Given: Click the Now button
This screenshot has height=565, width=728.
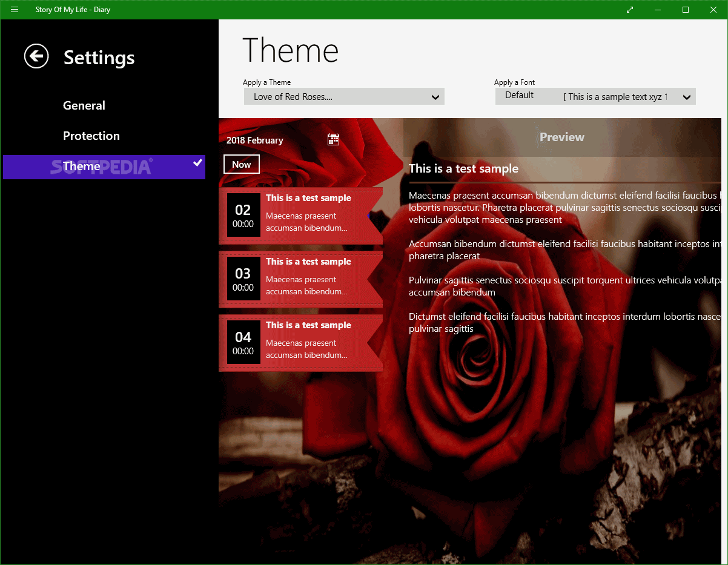Looking at the screenshot, I should [242, 164].
